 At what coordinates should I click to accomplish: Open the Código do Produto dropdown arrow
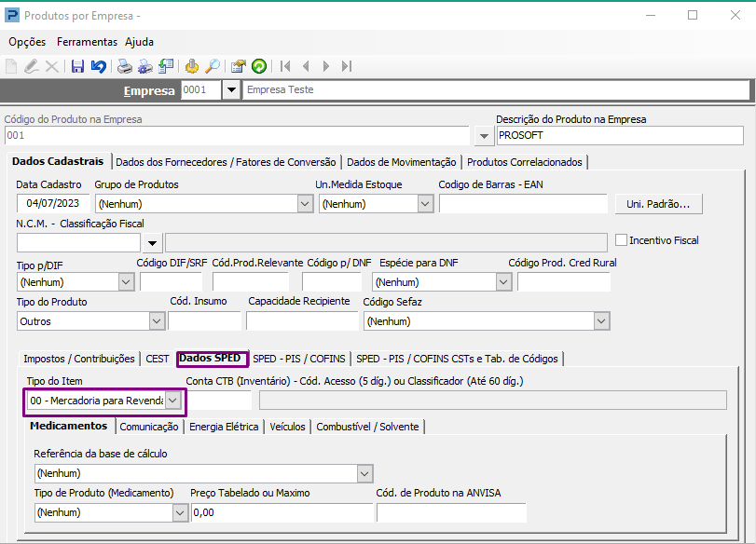484,136
